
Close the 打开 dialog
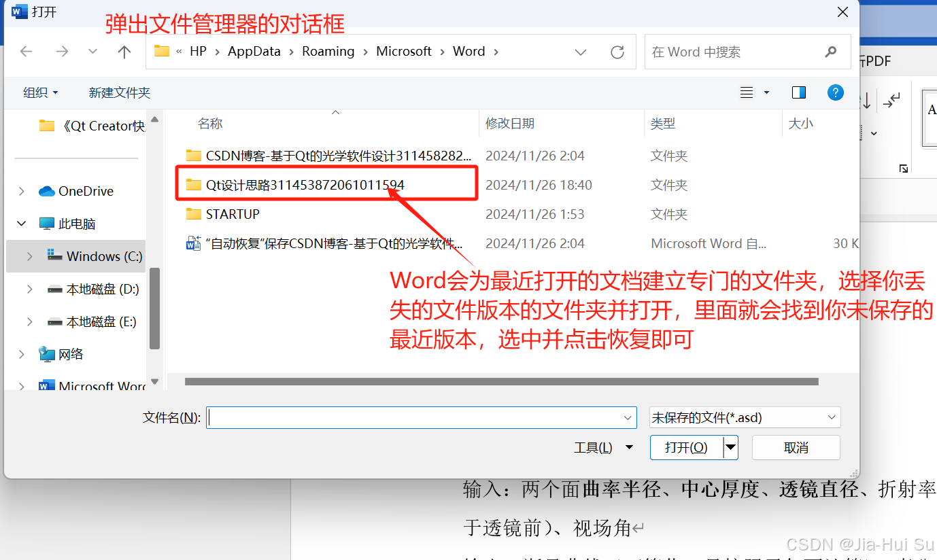click(x=842, y=12)
